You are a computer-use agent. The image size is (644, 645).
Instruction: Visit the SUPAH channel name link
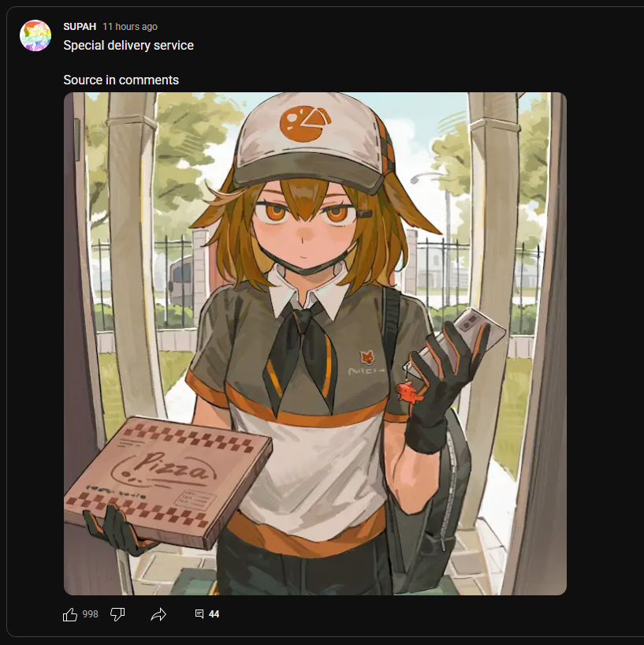[x=80, y=27]
